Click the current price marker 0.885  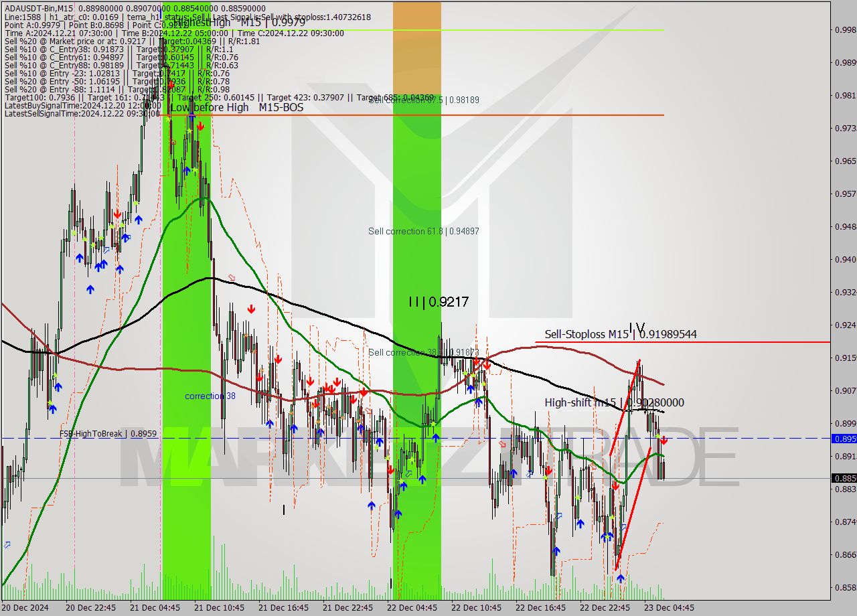point(844,478)
